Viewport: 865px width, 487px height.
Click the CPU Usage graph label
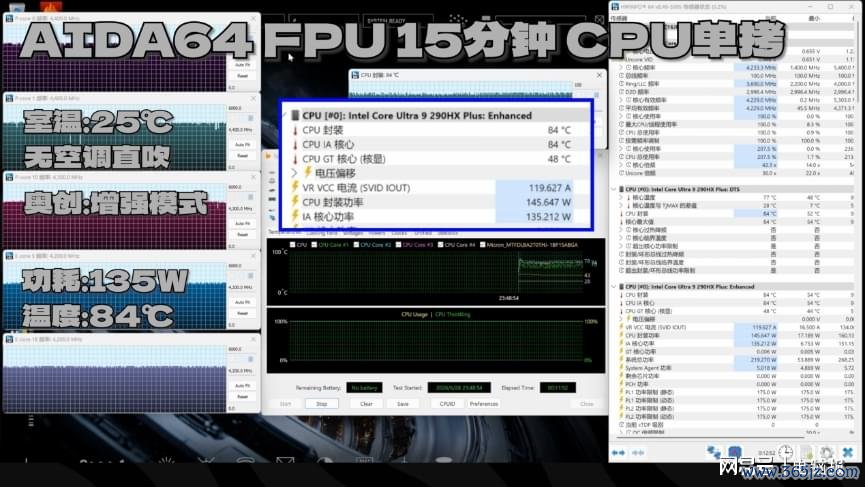point(414,314)
